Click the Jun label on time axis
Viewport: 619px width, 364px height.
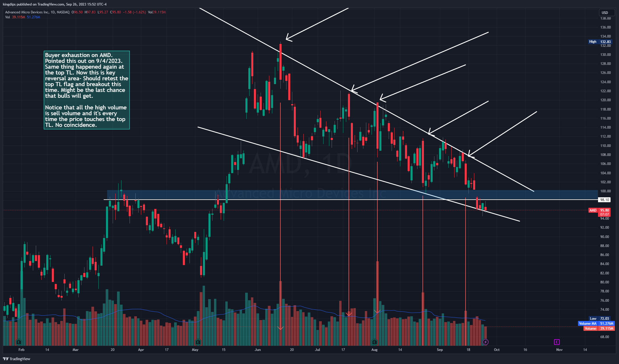(258, 349)
